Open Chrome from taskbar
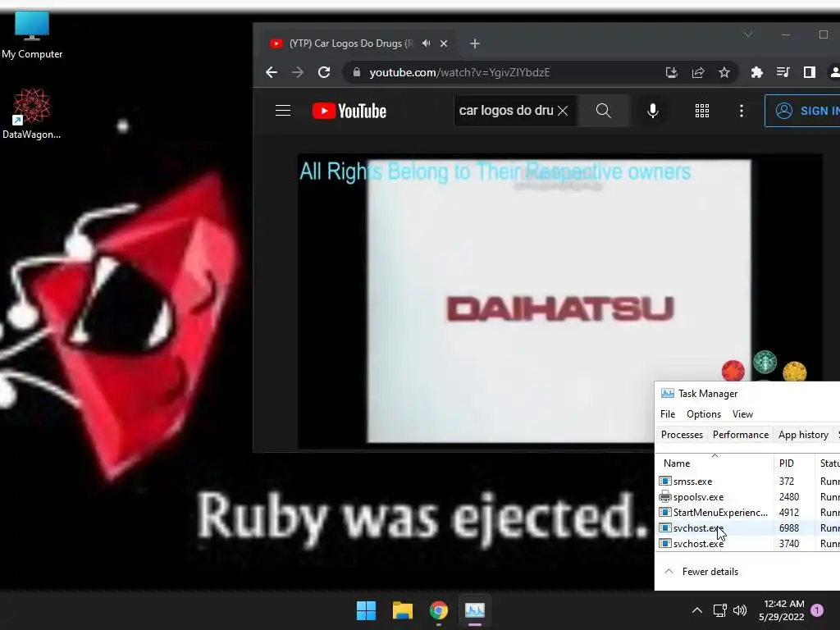The height and width of the screenshot is (630, 840). pyautogui.click(x=439, y=610)
